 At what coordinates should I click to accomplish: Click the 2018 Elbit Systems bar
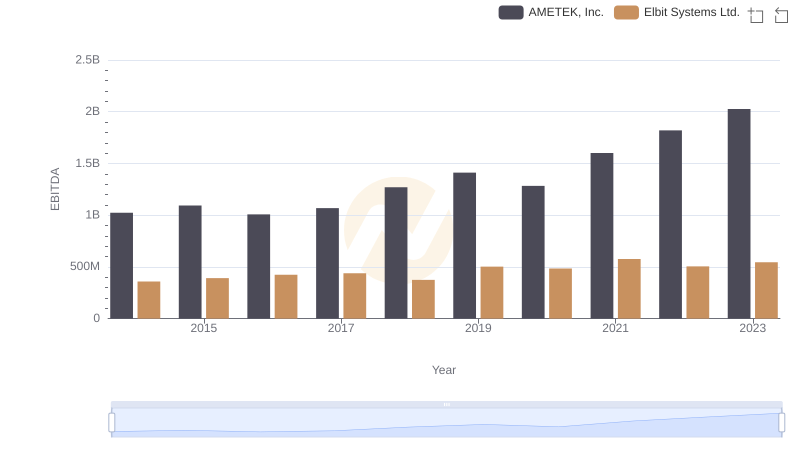pyautogui.click(x=423, y=299)
